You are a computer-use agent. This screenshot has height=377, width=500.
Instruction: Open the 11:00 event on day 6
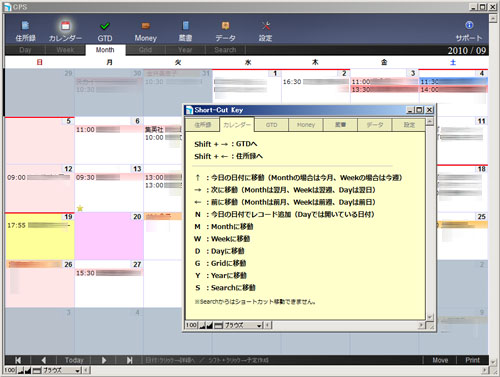pyautogui.click(x=109, y=129)
